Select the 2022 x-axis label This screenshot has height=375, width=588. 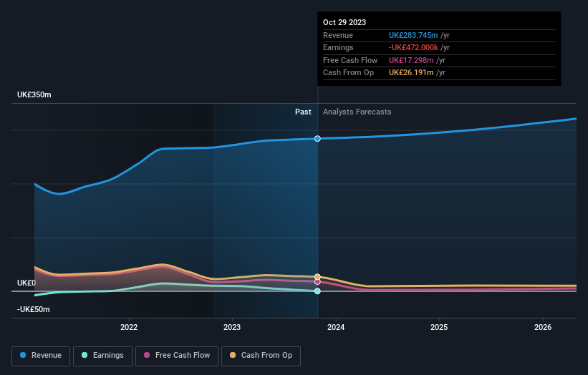(x=129, y=328)
